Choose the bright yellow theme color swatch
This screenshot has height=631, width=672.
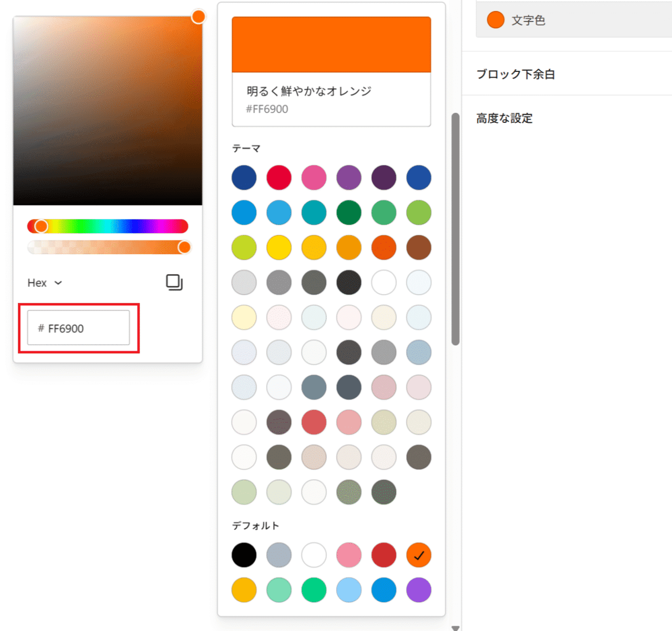click(x=279, y=248)
